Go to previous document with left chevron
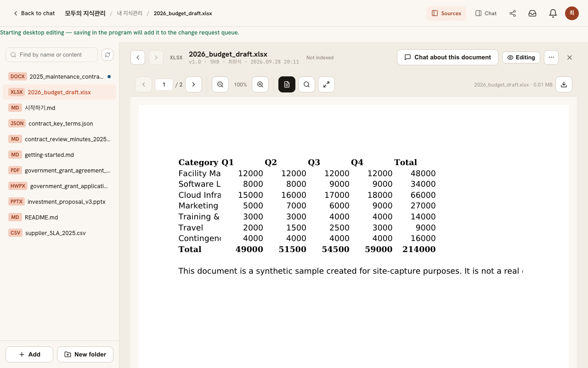This screenshot has height=368, width=588. pos(138,57)
